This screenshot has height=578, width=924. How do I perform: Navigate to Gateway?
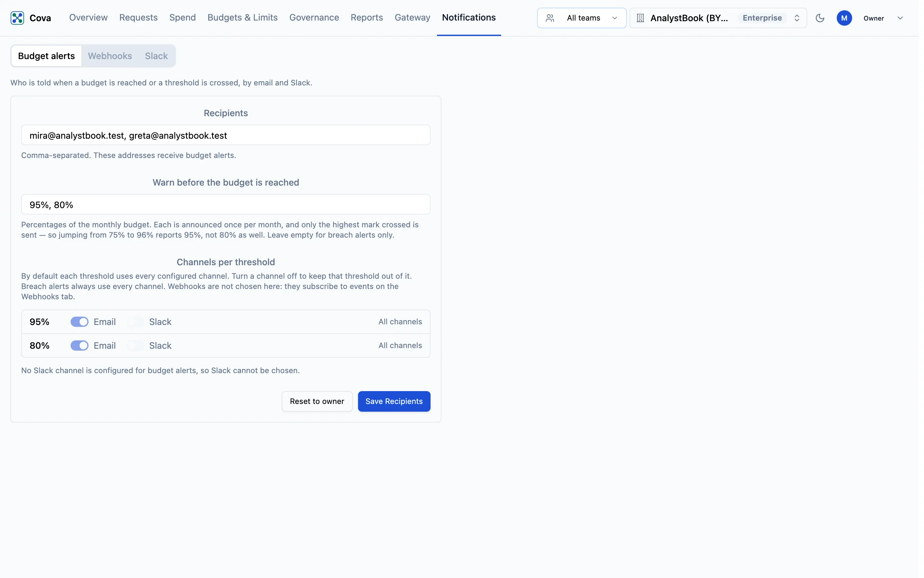(412, 18)
